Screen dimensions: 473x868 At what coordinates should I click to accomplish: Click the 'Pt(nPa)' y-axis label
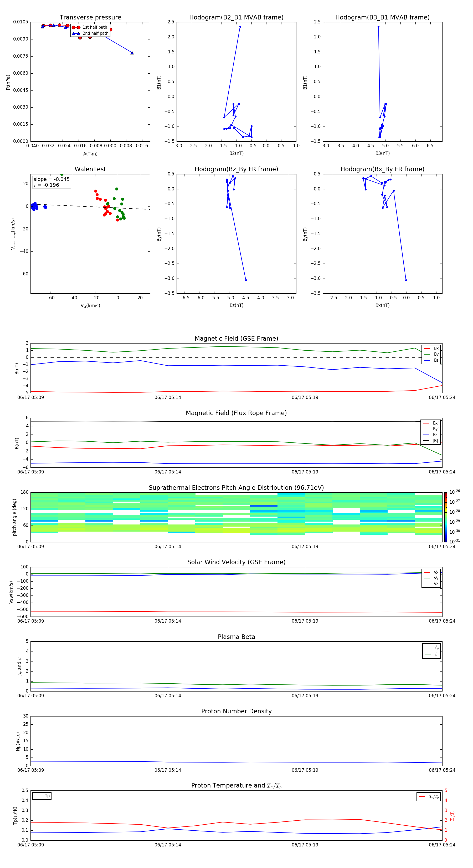click(x=8, y=82)
